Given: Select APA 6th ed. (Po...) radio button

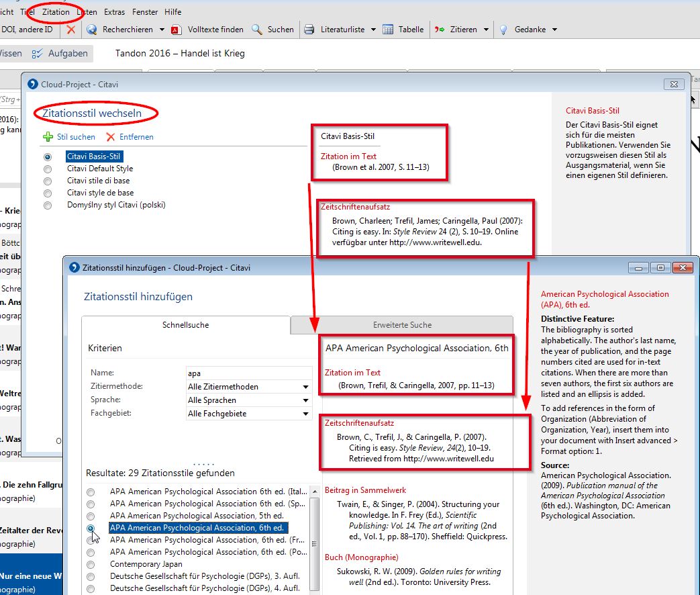Looking at the screenshot, I should 91,553.
